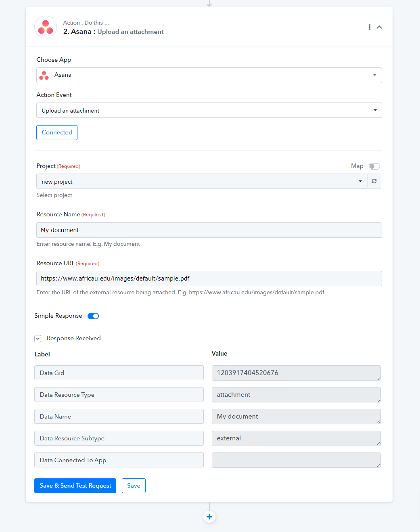
Task: Click the Connected button
Action: pos(57,132)
